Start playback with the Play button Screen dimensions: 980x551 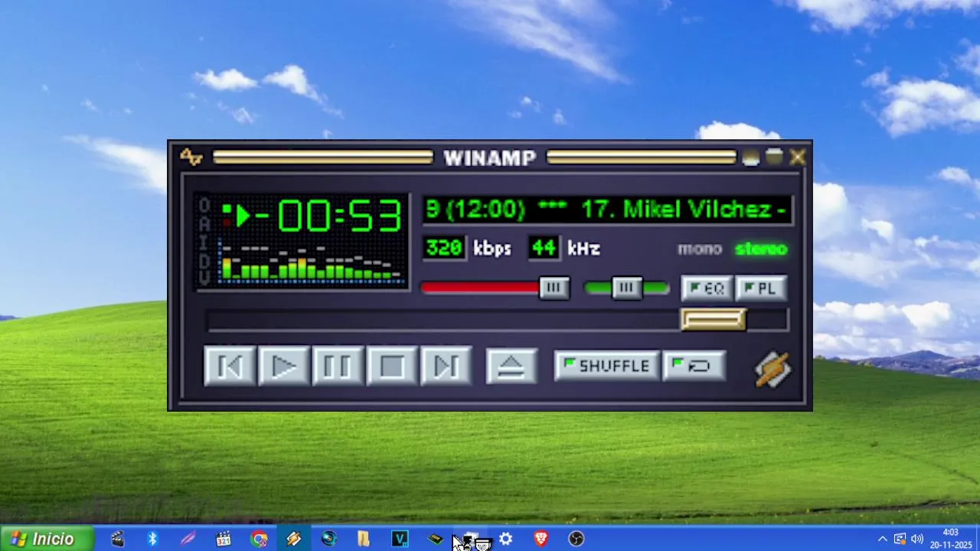284,367
